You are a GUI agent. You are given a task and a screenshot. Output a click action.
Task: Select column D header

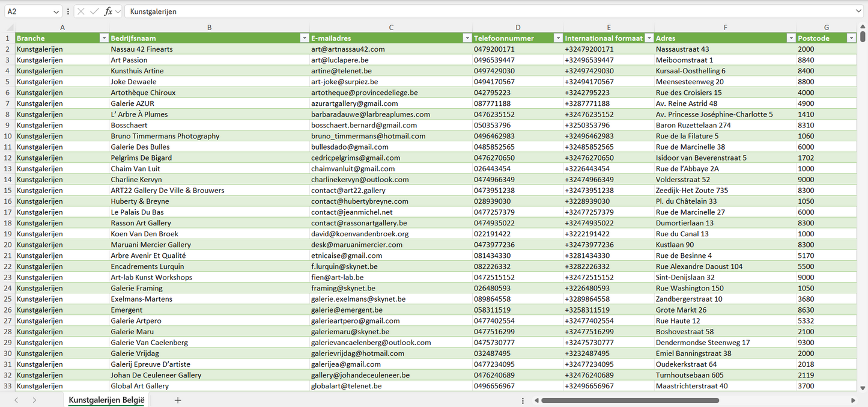coord(518,28)
